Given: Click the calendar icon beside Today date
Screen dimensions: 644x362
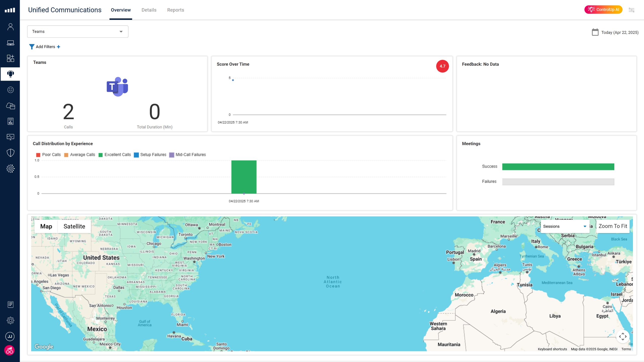Looking at the screenshot, I should point(595,32).
